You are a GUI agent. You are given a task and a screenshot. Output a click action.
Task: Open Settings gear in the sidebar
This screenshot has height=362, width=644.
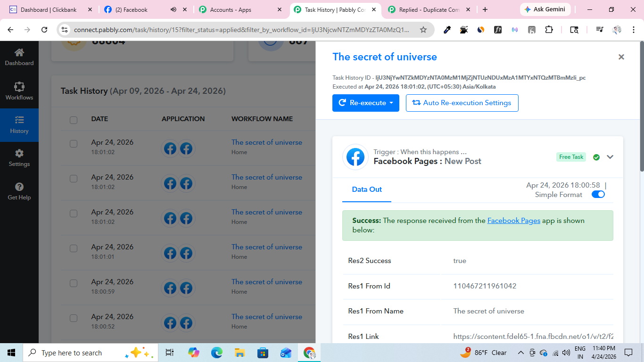click(19, 158)
